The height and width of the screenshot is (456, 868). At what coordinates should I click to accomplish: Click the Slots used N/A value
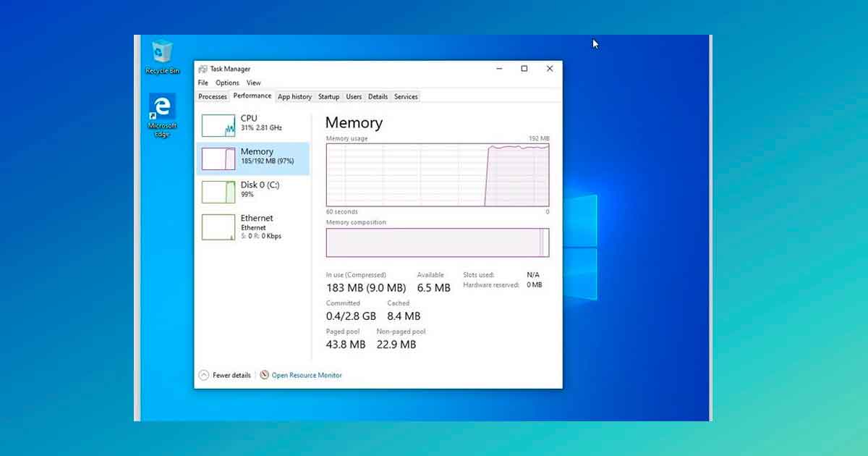pos(533,275)
